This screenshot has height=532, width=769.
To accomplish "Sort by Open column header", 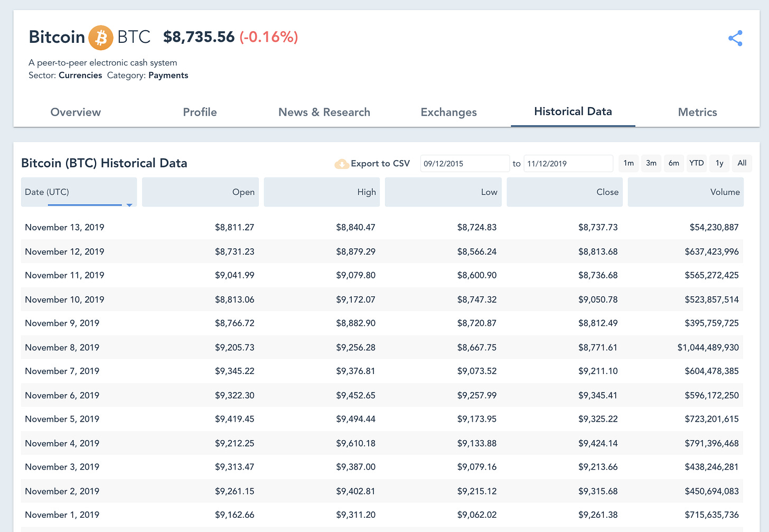I will pos(200,192).
